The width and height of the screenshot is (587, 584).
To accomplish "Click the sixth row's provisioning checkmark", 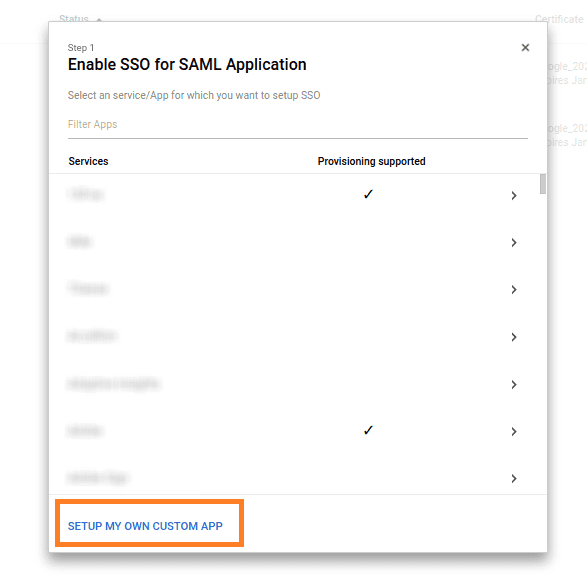I will (368, 430).
